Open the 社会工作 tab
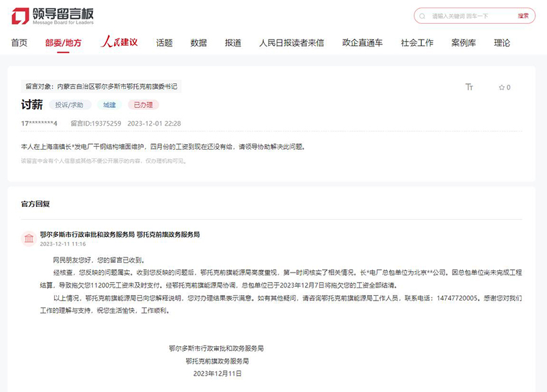Image resolution: width=547 pixels, height=392 pixels. click(417, 43)
